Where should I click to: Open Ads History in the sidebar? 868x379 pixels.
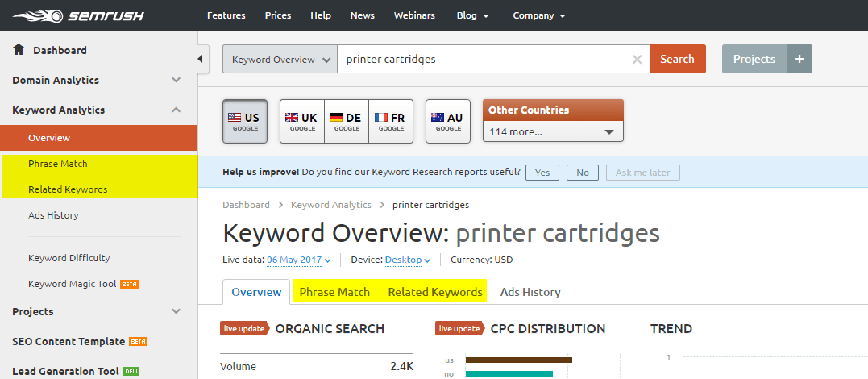pos(53,215)
